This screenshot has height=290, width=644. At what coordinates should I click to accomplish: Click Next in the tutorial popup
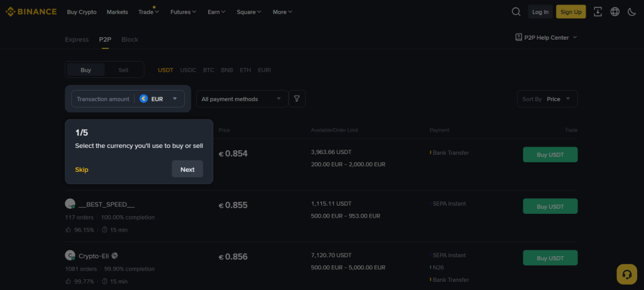[187, 169]
